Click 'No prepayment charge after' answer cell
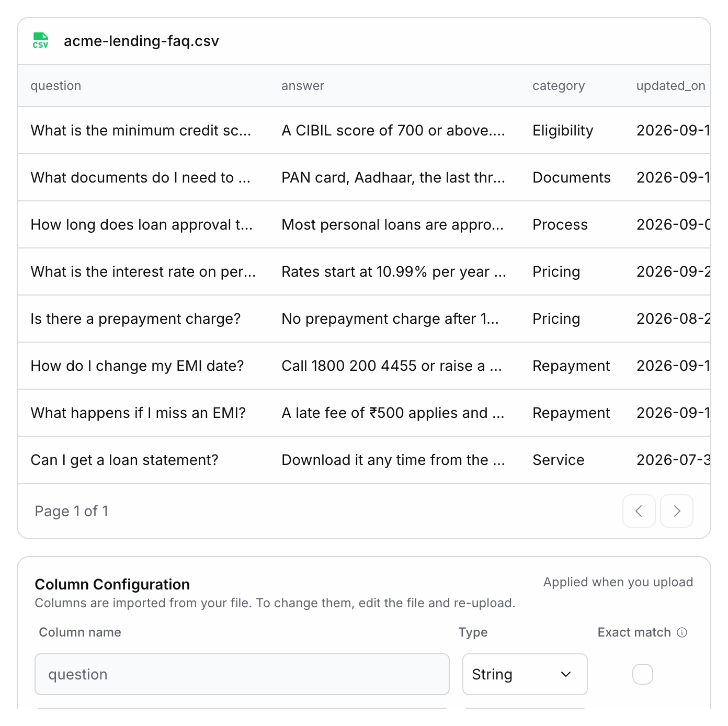This screenshot has height=726, width=728. pyautogui.click(x=390, y=319)
